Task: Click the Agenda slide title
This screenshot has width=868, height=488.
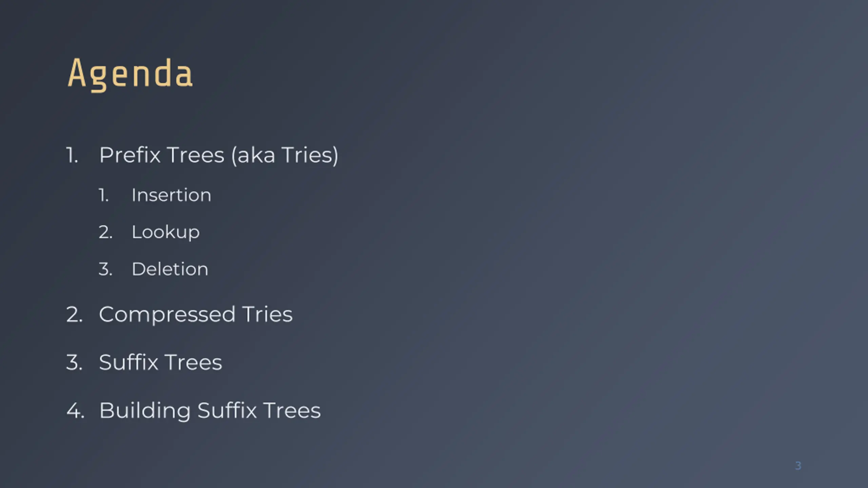Action: (130, 74)
